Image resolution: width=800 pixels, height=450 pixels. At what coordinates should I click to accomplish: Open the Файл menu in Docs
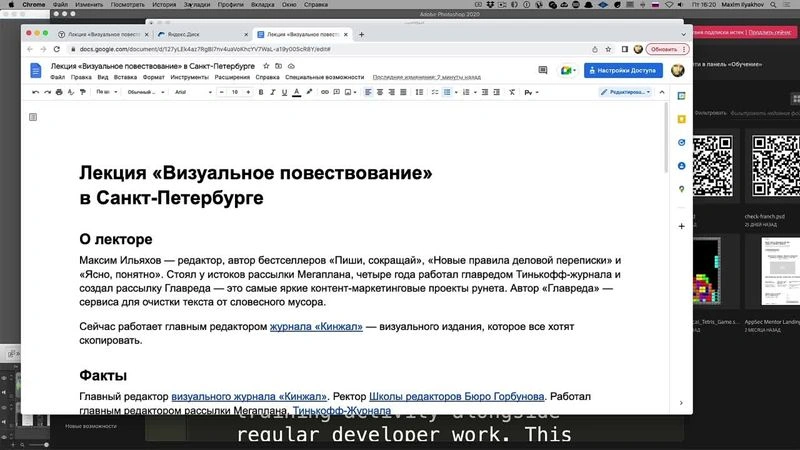(x=58, y=78)
